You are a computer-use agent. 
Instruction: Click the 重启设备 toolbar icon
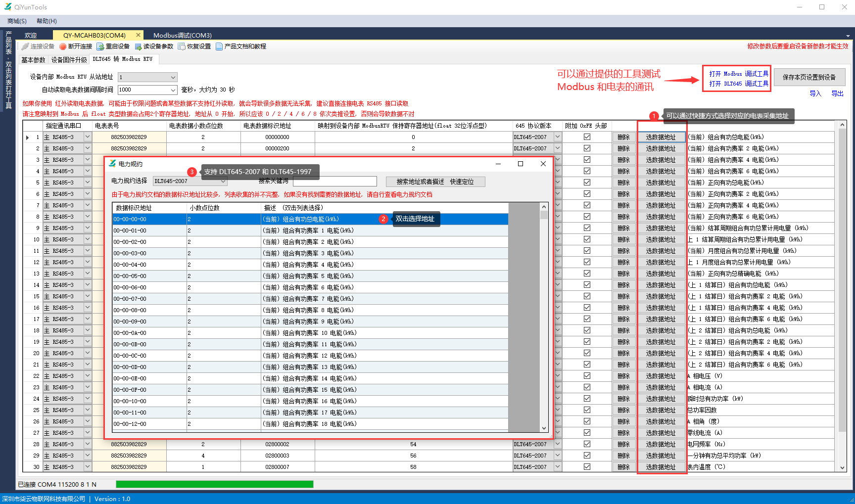click(100, 46)
